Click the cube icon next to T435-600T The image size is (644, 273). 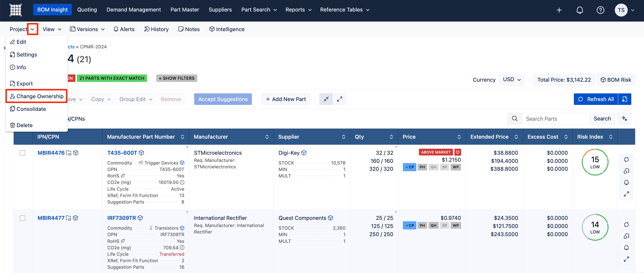(141, 153)
